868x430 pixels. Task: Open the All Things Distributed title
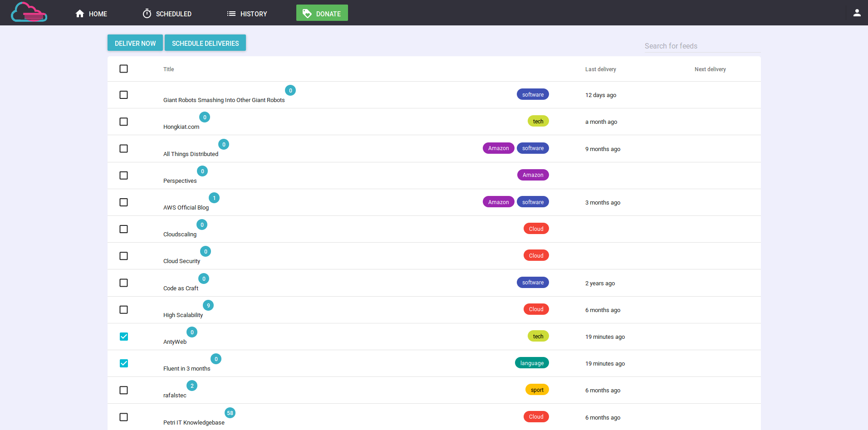[191, 154]
